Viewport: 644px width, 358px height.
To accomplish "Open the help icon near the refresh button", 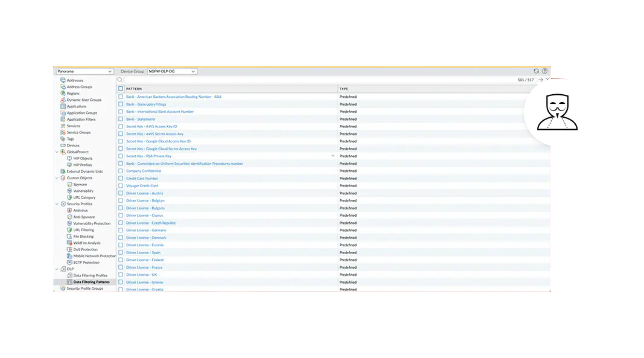I will coord(543,71).
